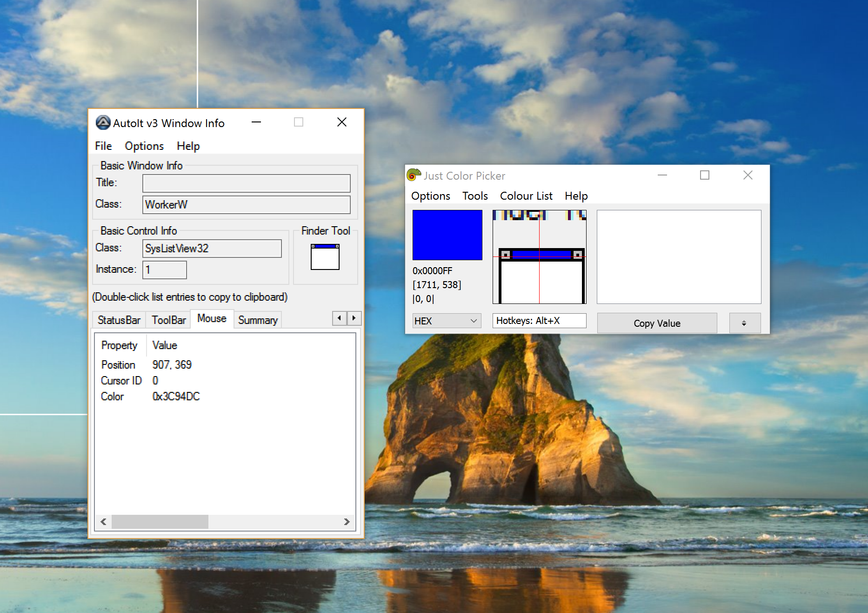
Task: Switch to the ToolBar tab
Action: point(168,320)
